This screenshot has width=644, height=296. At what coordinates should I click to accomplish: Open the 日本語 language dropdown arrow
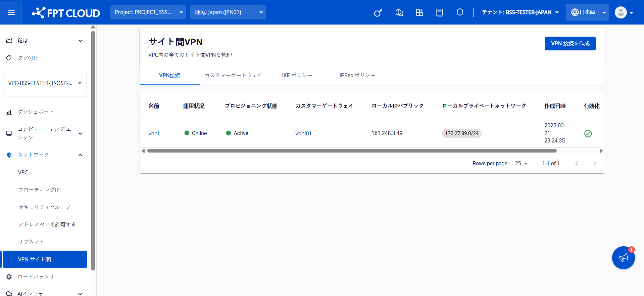coord(604,13)
